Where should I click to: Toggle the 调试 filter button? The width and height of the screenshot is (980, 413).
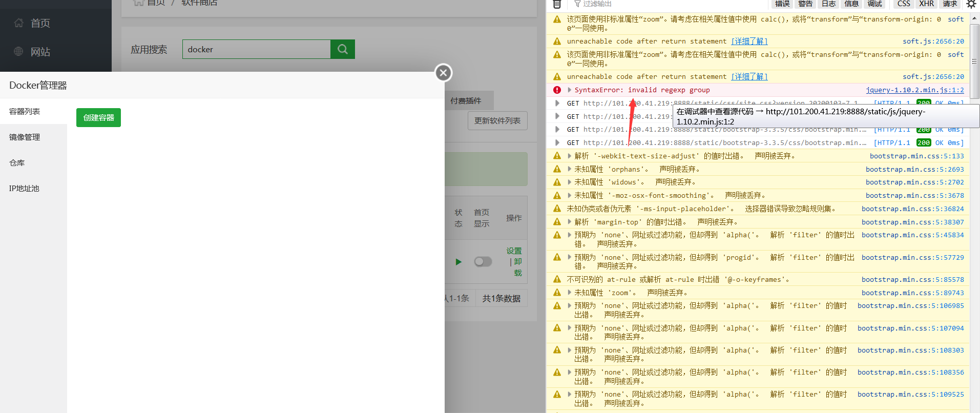(x=874, y=4)
